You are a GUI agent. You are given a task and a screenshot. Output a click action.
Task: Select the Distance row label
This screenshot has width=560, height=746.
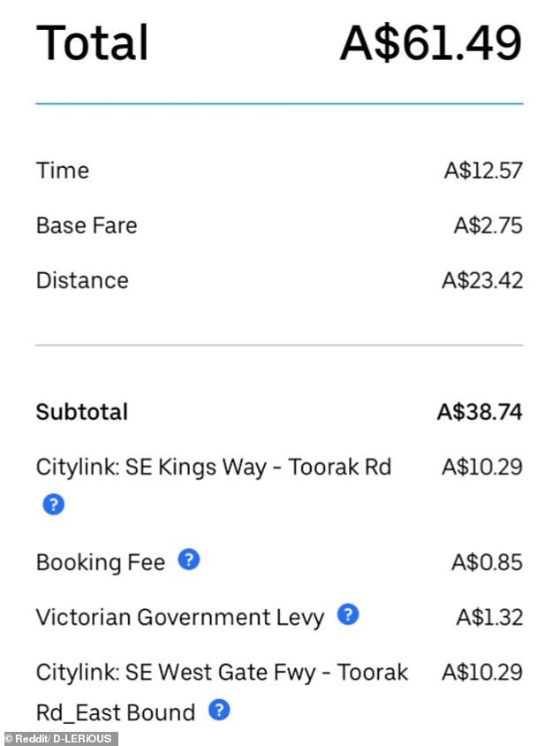point(82,280)
